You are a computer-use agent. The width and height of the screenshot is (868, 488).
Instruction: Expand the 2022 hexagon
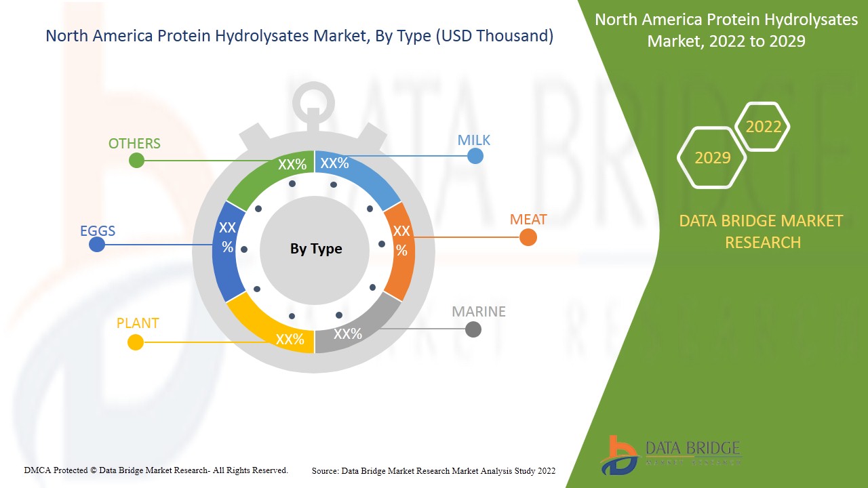pyautogui.click(x=764, y=126)
